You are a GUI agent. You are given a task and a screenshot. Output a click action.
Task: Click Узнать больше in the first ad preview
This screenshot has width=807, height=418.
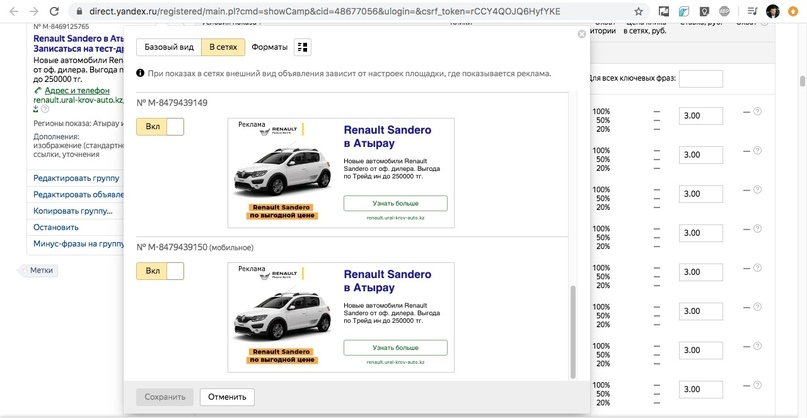click(395, 203)
